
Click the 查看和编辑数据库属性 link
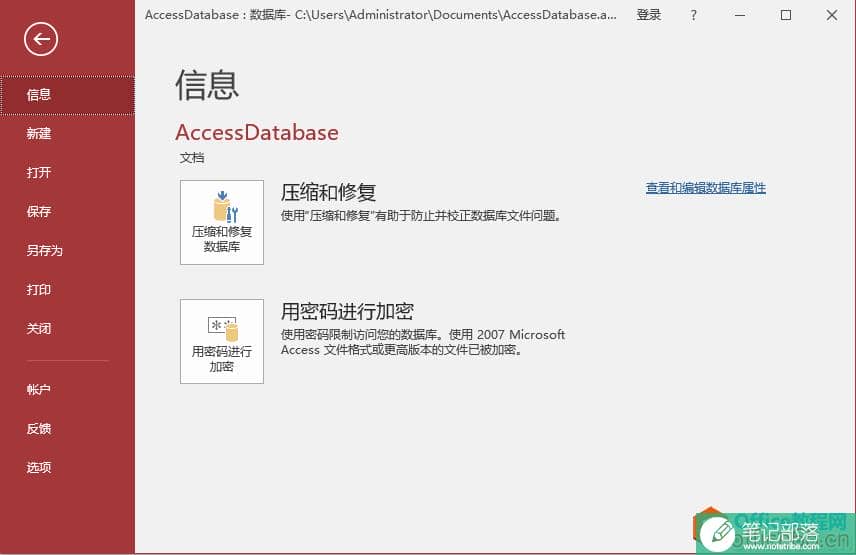tap(706, 188)
